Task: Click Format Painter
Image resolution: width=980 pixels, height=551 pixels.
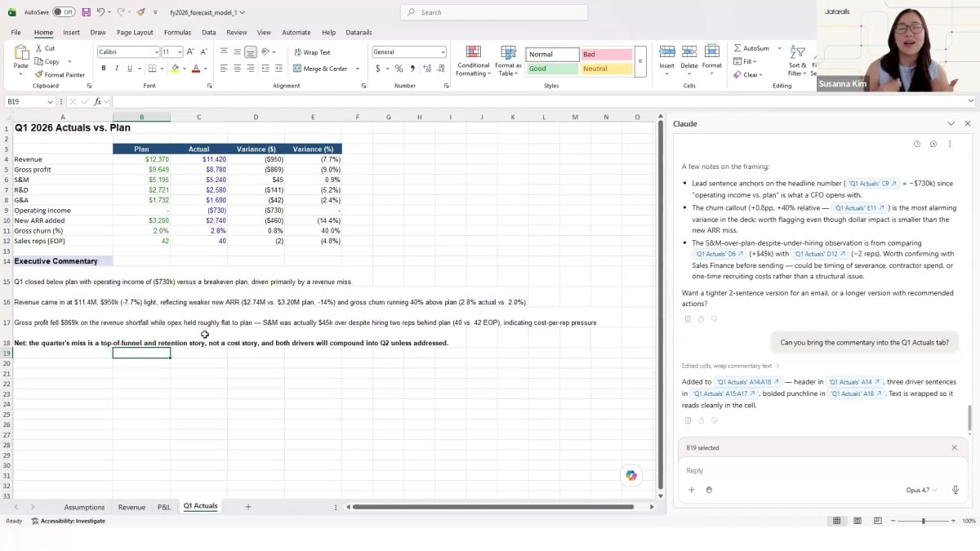Action: [60, 74]
